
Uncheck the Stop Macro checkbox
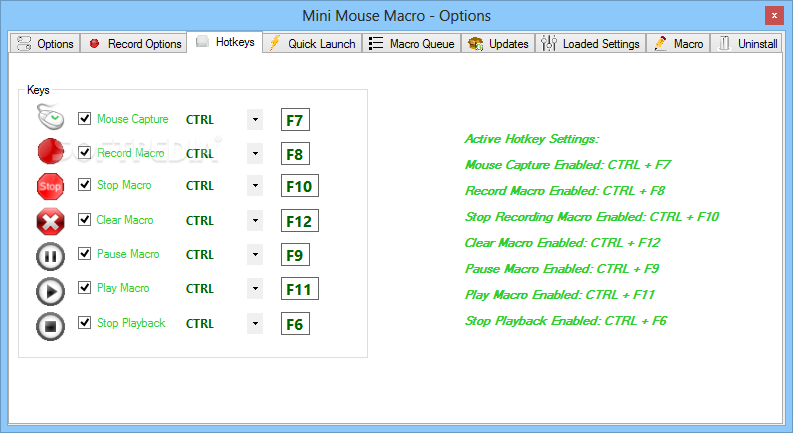click(x=84, y=185)
